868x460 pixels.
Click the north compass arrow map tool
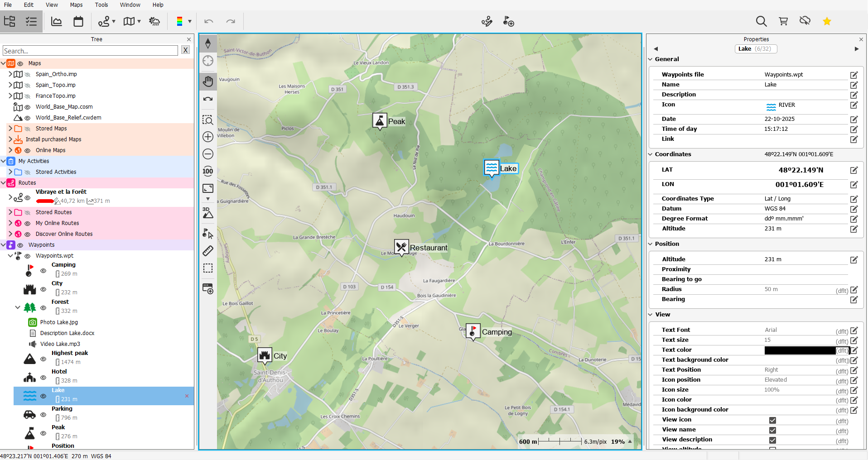pyautogui.click(x=208, y=43)
